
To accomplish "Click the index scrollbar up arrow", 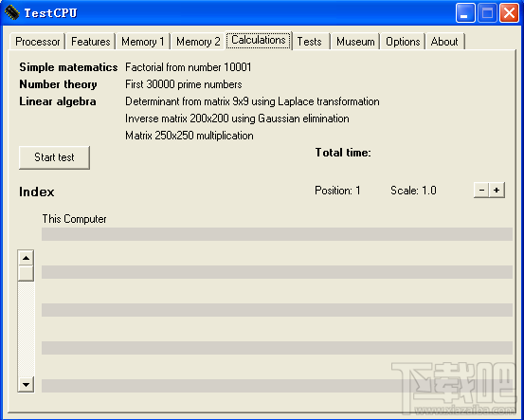I will tap(26, 258).
